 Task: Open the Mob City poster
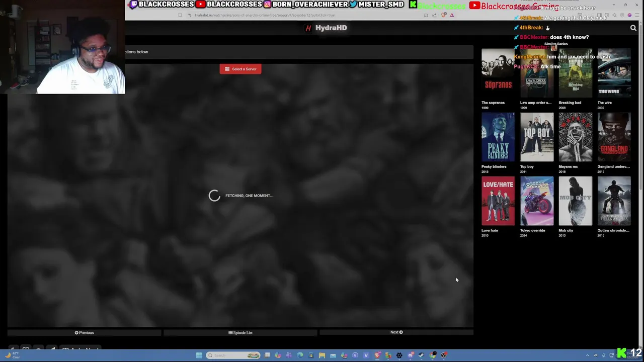tap(576, 201)
